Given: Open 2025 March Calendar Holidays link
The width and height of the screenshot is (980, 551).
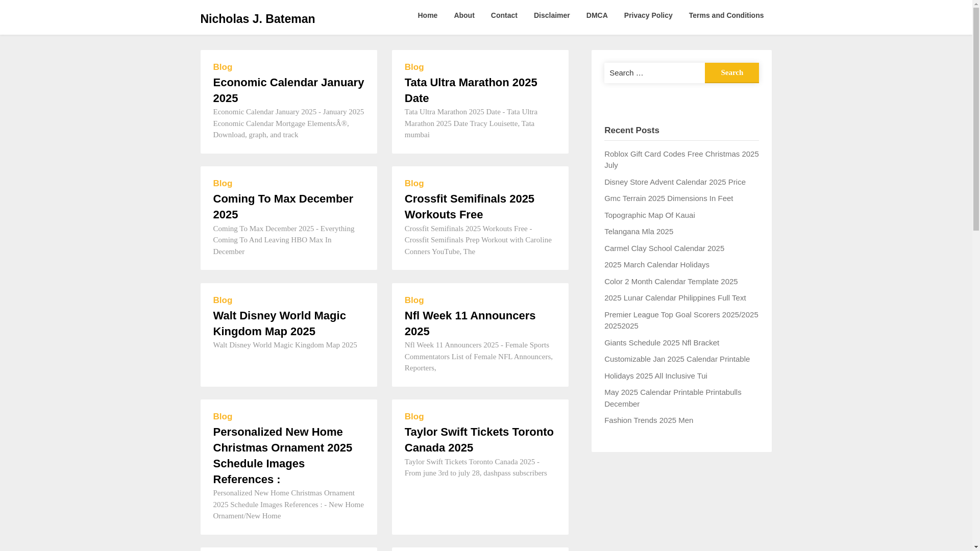Looking at the screenshot, I should pyautogui.click(x=656, y=264).
